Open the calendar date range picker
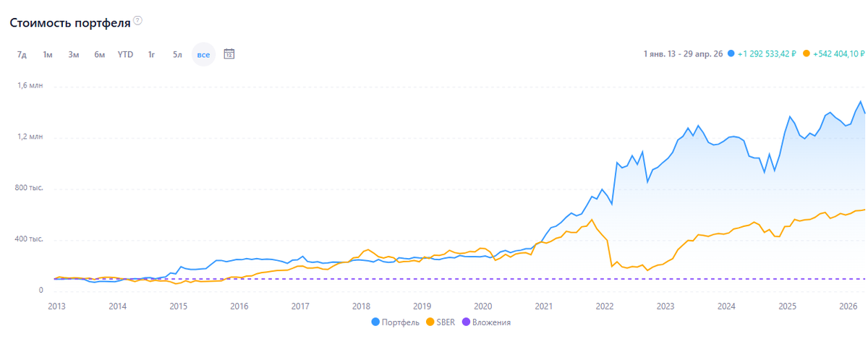Screen dimensions: 868x339 229,54
